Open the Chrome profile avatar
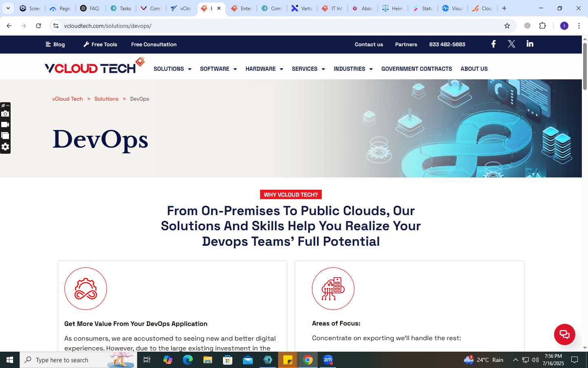 [x=564, y=26]
